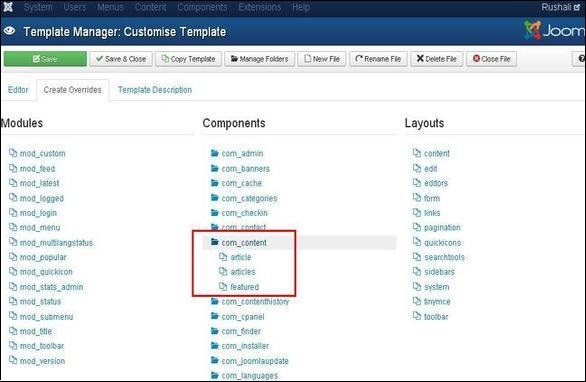
Task: Click the green Save button
Action: [45, 59]
